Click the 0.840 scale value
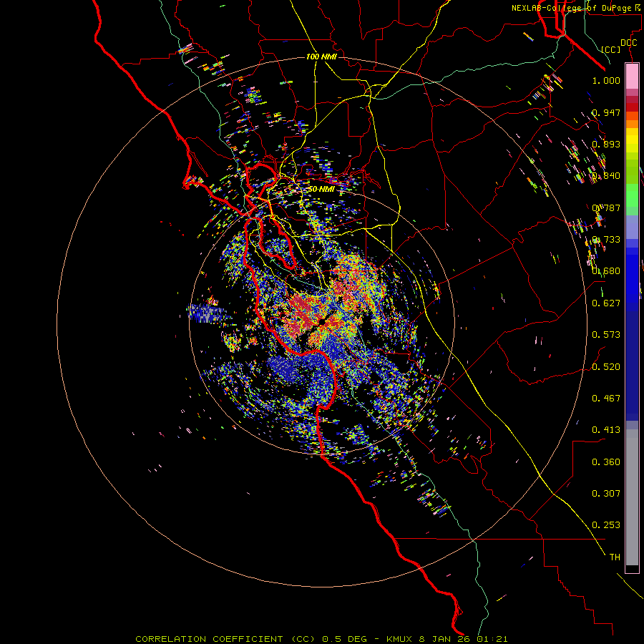This screenshot has width=644, height=644. tap(606, 176)
